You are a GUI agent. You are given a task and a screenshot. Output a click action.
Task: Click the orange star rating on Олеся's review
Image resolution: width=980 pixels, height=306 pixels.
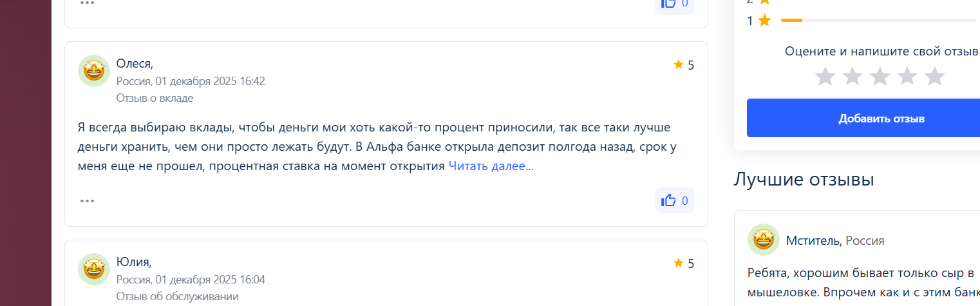(683, 64)
